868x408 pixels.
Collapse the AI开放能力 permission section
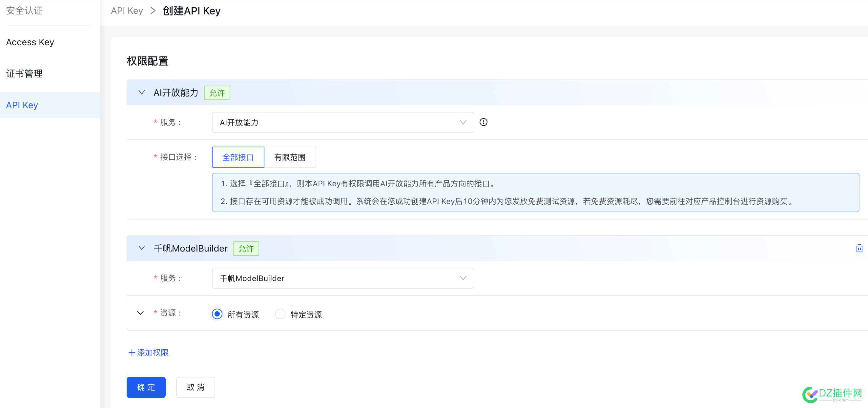click(x=141, y=92)
